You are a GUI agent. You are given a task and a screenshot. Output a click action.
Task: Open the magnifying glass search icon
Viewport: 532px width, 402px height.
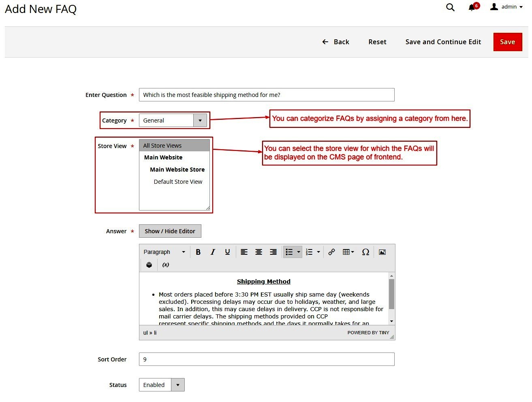pos(450,7)
